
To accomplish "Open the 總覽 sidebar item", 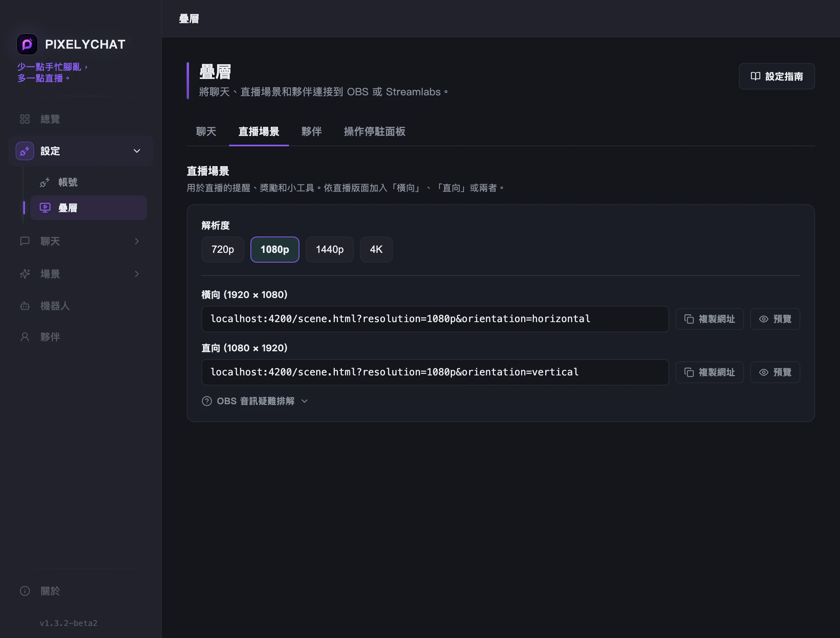I will (80, 119).
